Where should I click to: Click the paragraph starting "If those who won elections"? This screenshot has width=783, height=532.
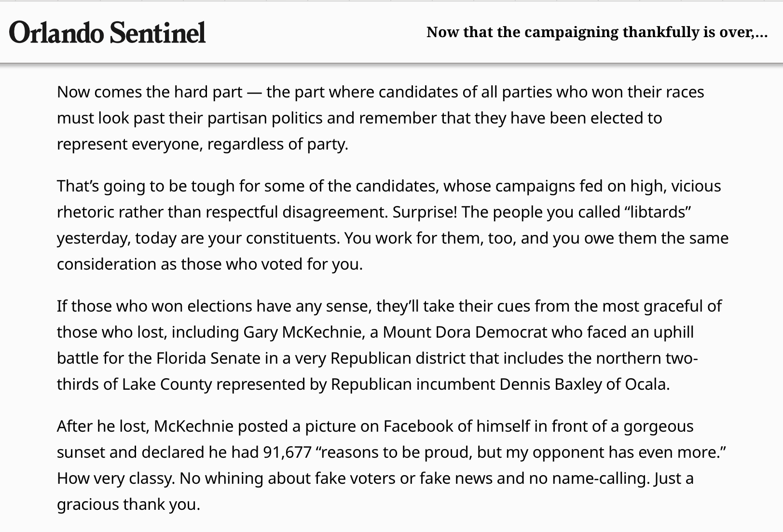388,345
